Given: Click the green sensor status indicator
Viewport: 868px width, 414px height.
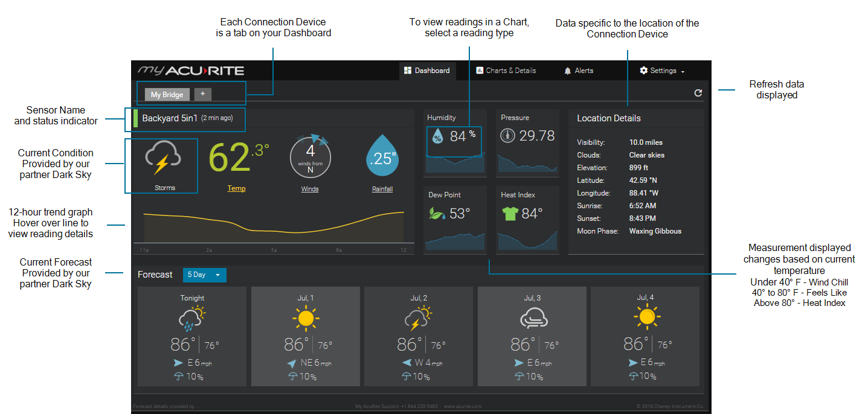Looking at the screenshot, I should 136,119.
